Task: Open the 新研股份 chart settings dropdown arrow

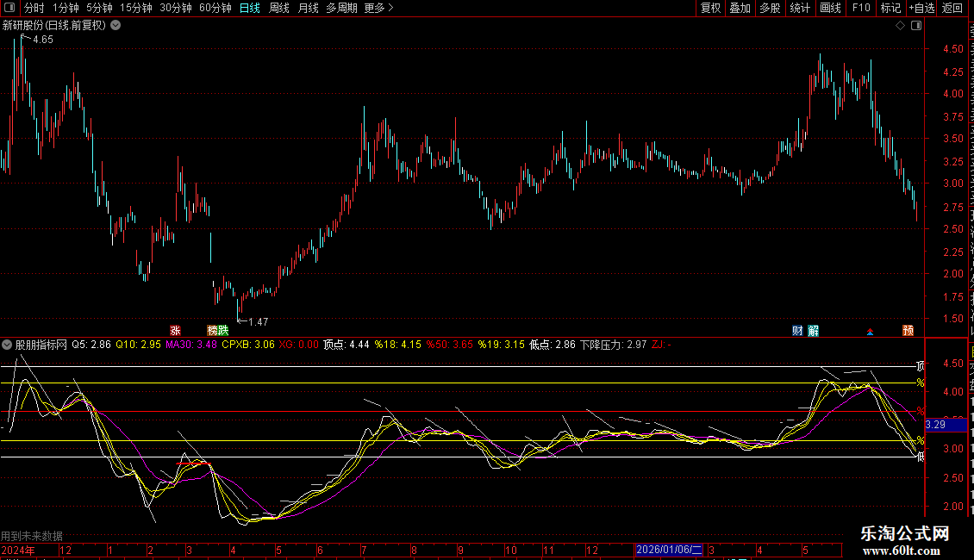Action: pyautogui.click(x=116, y=26)
